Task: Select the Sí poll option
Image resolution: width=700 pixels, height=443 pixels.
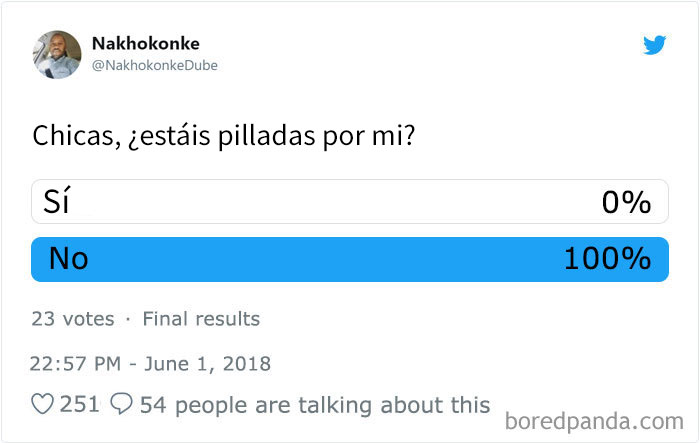Action: (350, 201)
